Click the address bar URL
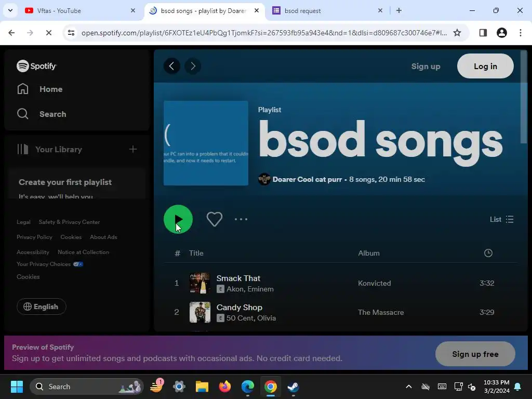The height and width of the screenshot is (399, 532). pos(264,33)
